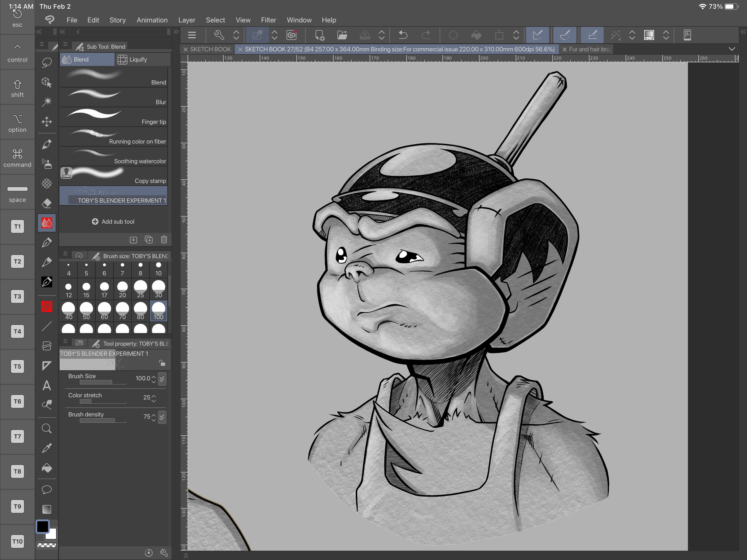Click Redo arrow in command bar
The height and width of the screenshot is (560, 747).
(426, 35)
